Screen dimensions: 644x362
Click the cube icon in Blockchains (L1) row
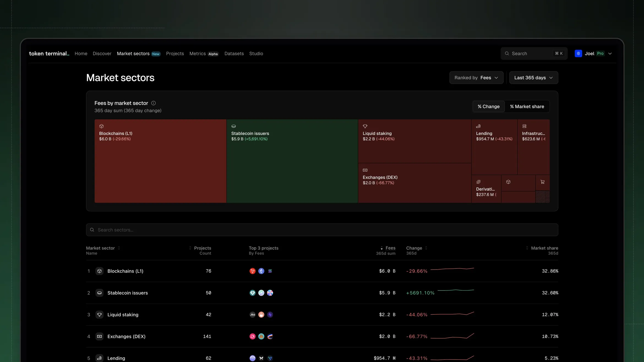tap(99, 271)
